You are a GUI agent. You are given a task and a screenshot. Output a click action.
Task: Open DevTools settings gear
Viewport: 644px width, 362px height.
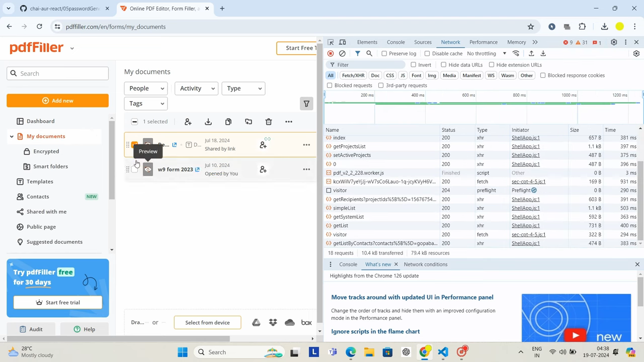tap(614, 42)
